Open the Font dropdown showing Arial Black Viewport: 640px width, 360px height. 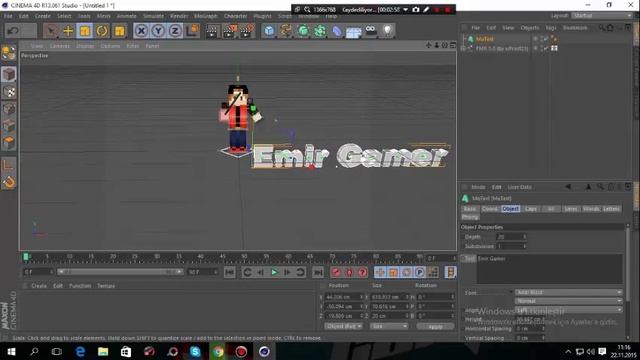pos(568,292)
